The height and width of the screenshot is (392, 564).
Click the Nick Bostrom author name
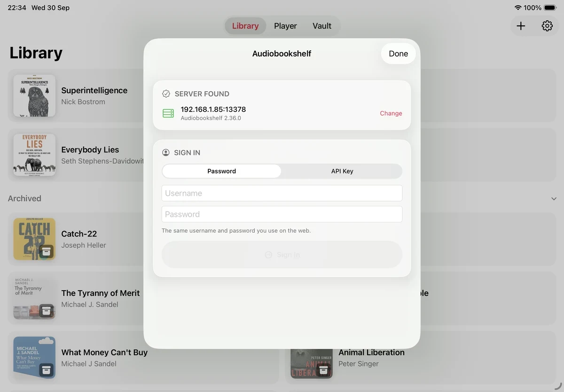83,102
